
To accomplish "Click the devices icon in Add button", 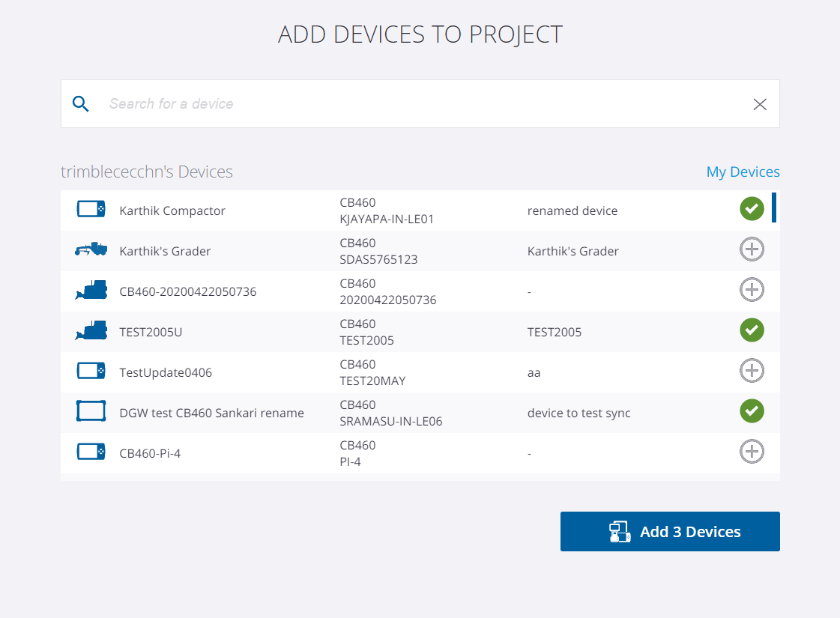I will click(x=620, y=532).
